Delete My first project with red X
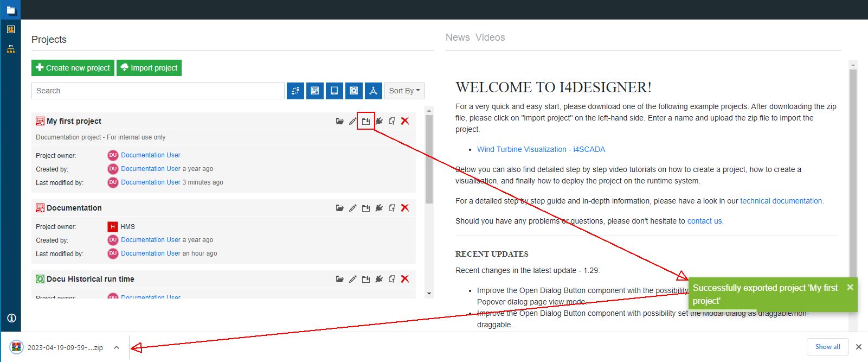The height and width of the screenshot is (362, 868). coord(405,121)
